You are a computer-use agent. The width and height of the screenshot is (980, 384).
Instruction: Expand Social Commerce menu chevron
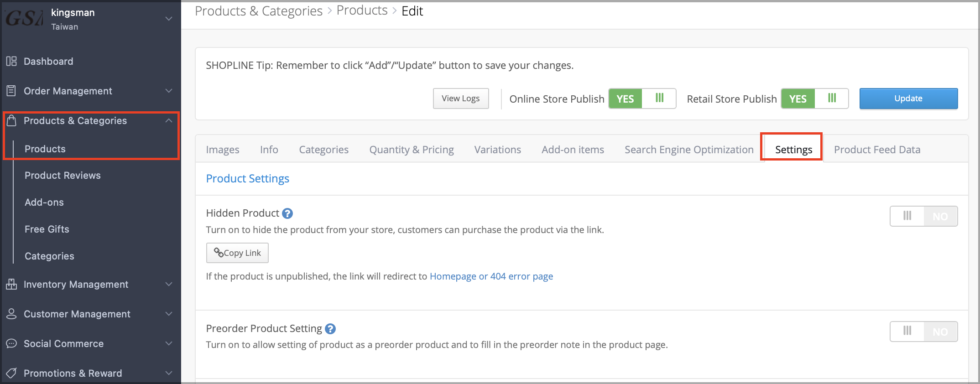point(169,343)
